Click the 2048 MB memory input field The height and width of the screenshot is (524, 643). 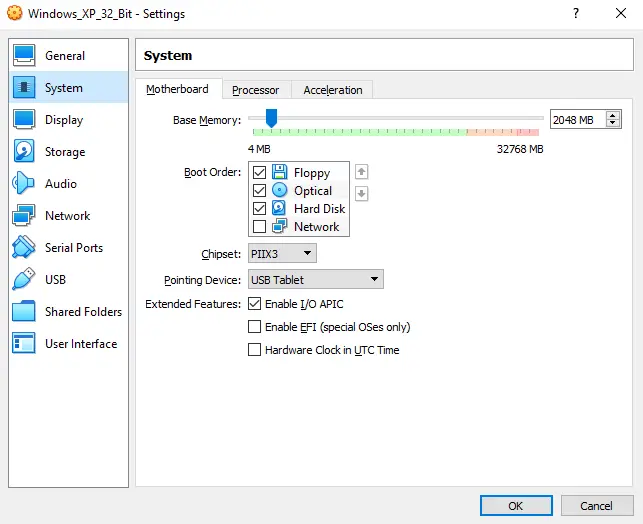click(x=577, y=119)
